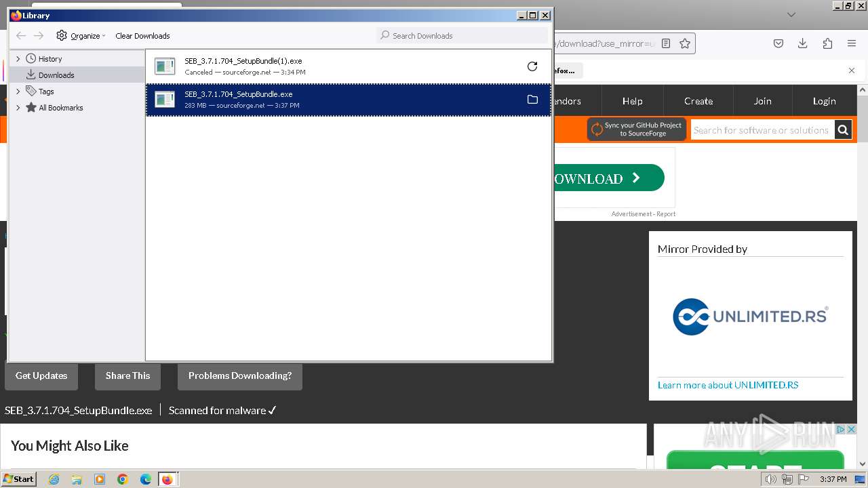The image size is (868, 488).
Task: Select Downloads in Library sidebar
Action: coord(56,75)
